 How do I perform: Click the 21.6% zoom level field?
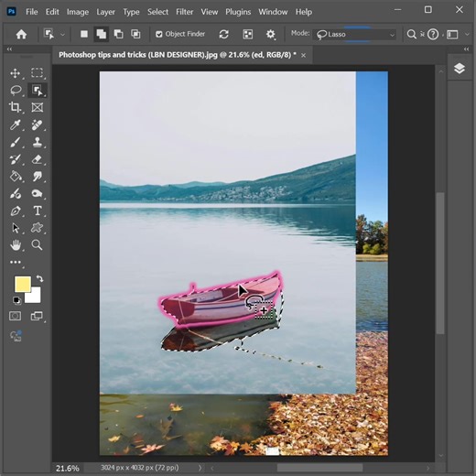pyautogui.click(x=68, y=468)
